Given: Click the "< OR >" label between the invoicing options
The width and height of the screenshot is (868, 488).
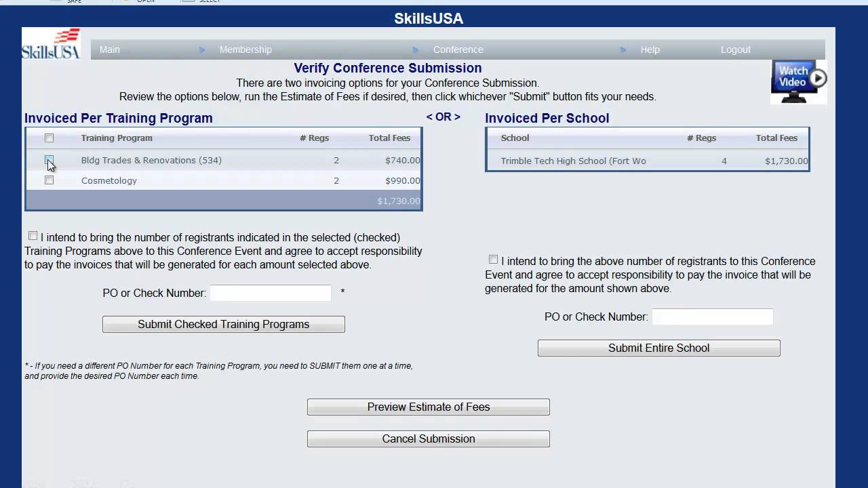Looking at the screenshot, I should click(443, 117).
